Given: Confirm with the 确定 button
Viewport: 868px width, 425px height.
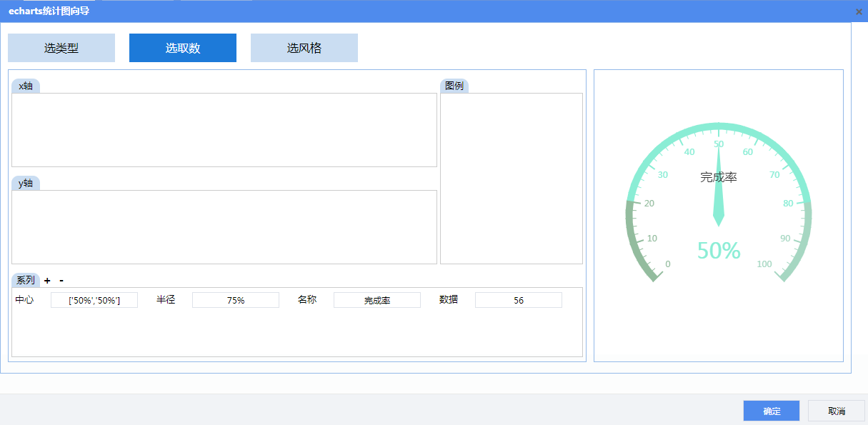Looking at the screenshot, I should coord(772,411).
